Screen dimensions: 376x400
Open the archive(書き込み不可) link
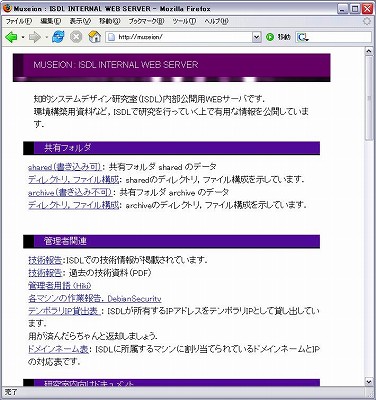[70, 192]
